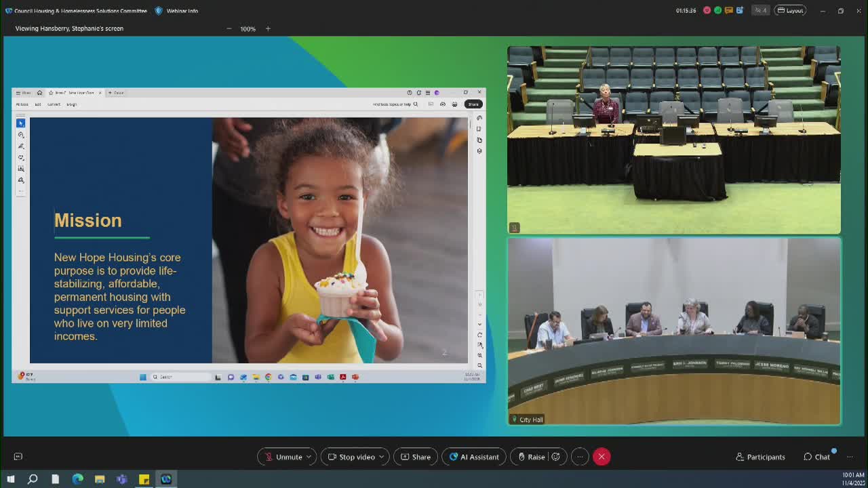Open the Layout options menu
This screenshot has height=488, width=868.
[790, 10]
